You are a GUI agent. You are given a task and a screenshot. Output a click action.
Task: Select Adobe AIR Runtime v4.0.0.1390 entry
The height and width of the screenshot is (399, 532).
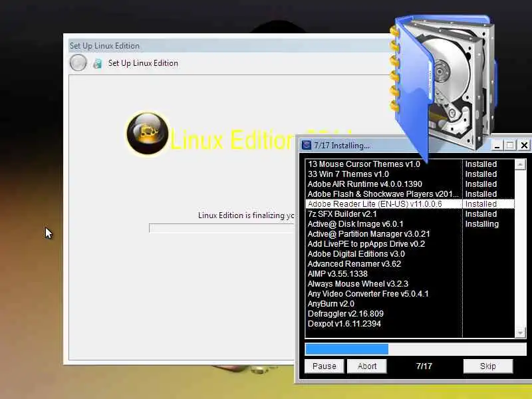[x=410, y=184]
